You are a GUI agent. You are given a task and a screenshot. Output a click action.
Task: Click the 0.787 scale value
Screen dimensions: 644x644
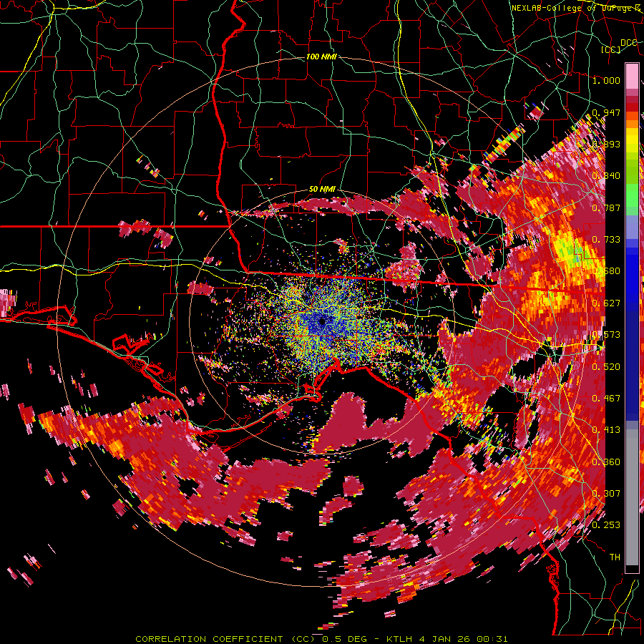606,208
